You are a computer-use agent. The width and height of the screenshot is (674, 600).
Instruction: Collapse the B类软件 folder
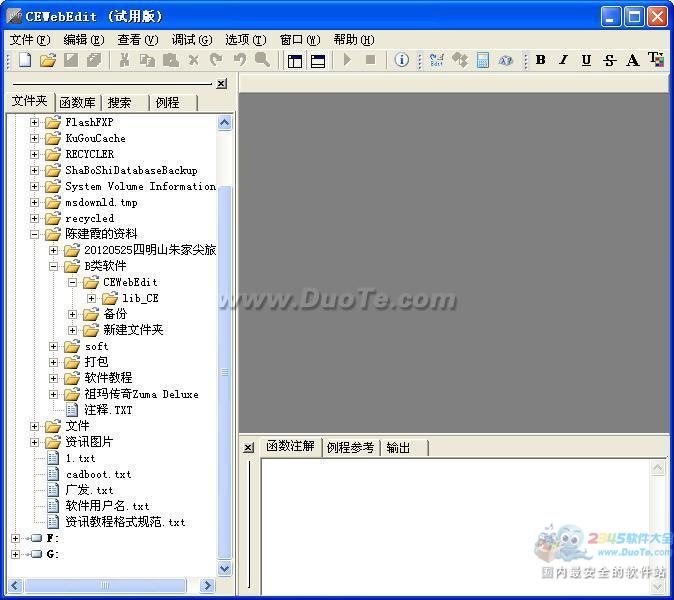pos(53,266)
